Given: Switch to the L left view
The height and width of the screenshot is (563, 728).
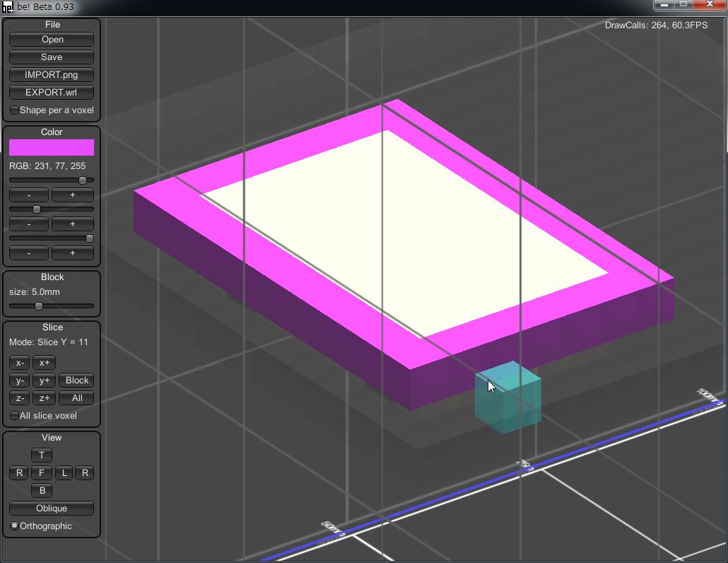Looking at the screenshot, I should coord(64,472).
